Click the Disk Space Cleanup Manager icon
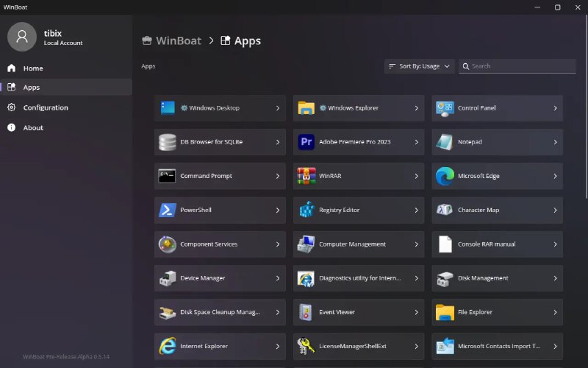The image size is (588, 368). pyautogui.click(x=168, y=312)
